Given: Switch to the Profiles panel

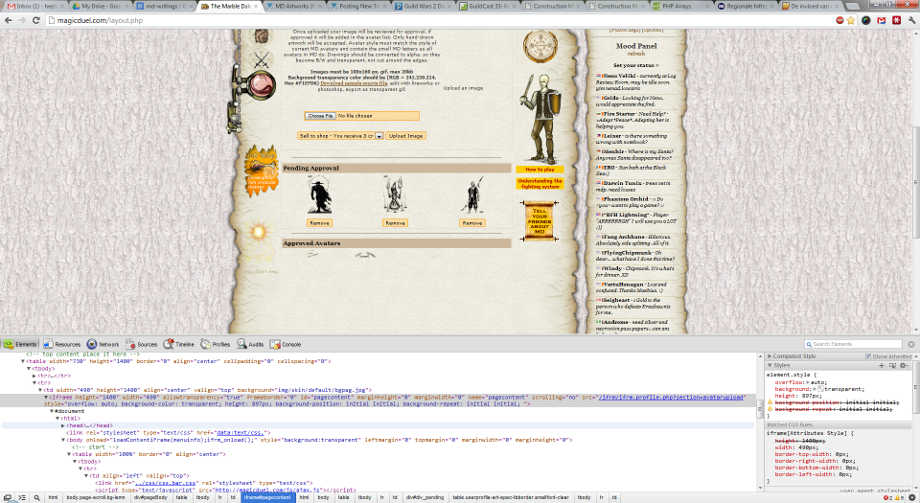Looking at the screenshot, I should point(215,345).
